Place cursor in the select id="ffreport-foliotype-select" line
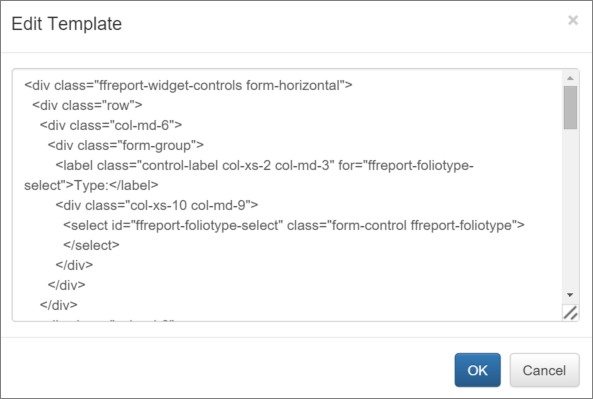Image resolution: width=593 pixels, height=399 pixels. point(294,225)
